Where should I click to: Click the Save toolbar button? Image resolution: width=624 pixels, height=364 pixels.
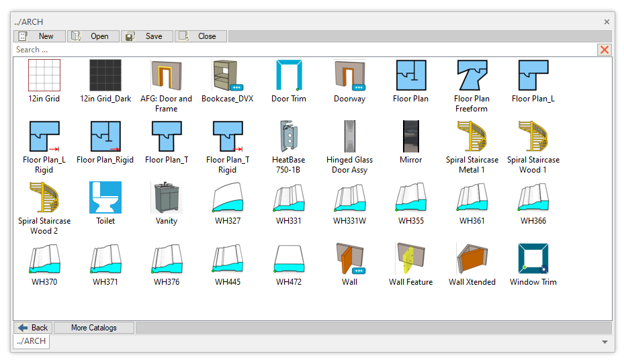point(147,36)
